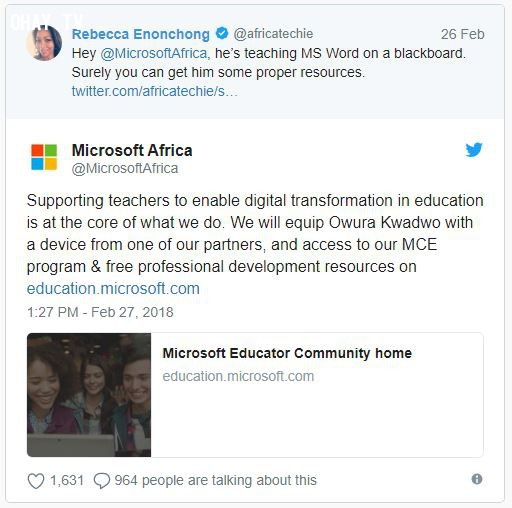
Task: Click Rebecca Enonchong's profile picture
Action: [44, 43]
